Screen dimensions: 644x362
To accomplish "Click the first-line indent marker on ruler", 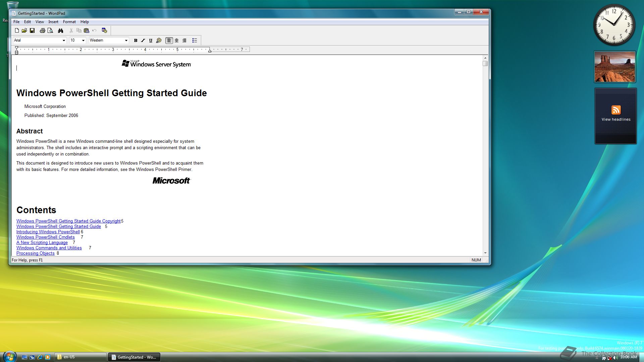I will 16,48.
